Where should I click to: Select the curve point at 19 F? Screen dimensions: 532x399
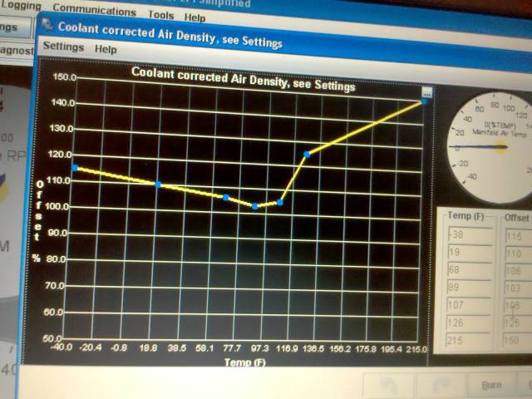[x=158, y=185]
